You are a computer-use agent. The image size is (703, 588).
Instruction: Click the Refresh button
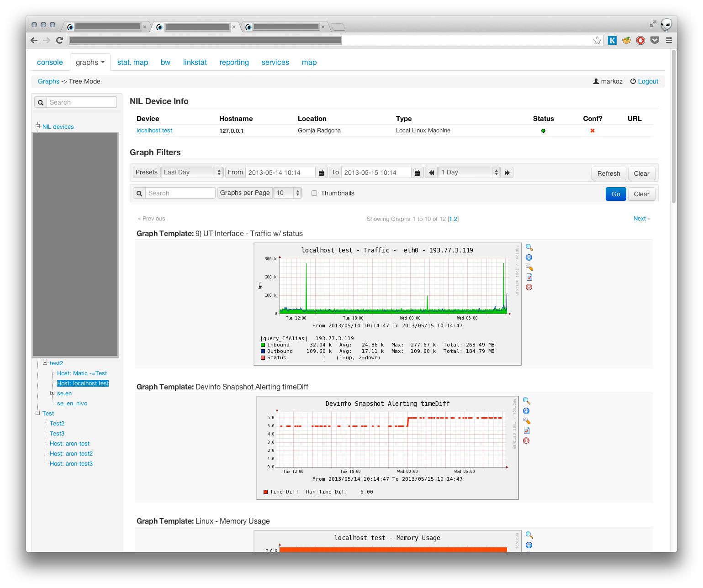pyautogui.click(x=608, y=173)
